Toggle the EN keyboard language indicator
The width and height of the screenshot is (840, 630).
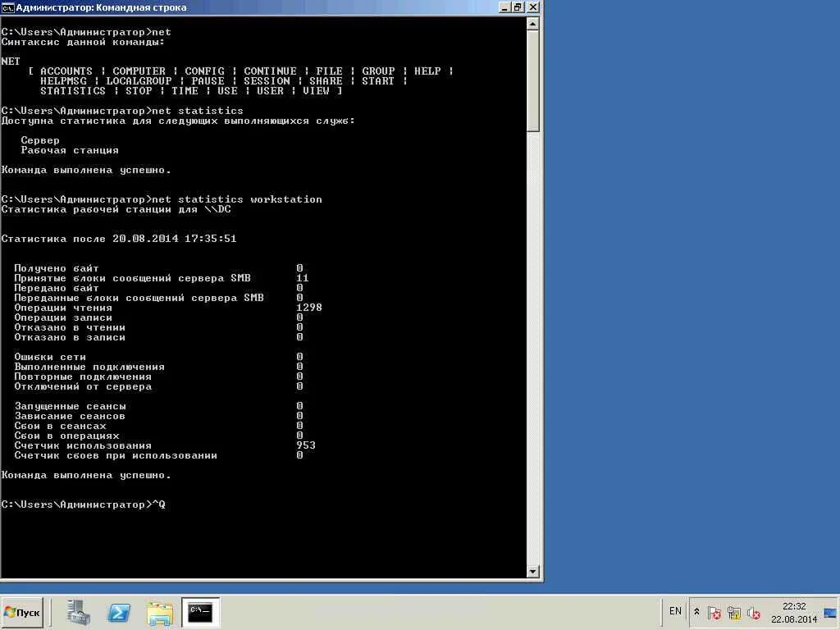click(674, 611)
